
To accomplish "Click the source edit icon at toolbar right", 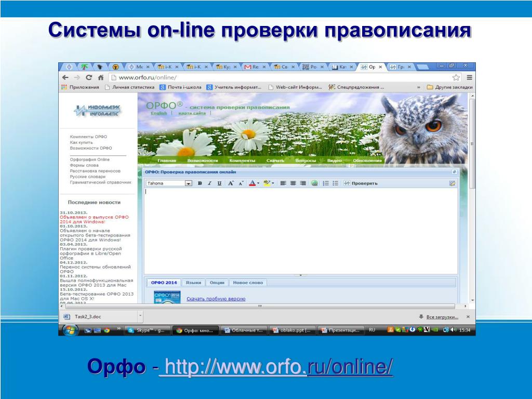I will pyautogui.click(x=452, y=183).
